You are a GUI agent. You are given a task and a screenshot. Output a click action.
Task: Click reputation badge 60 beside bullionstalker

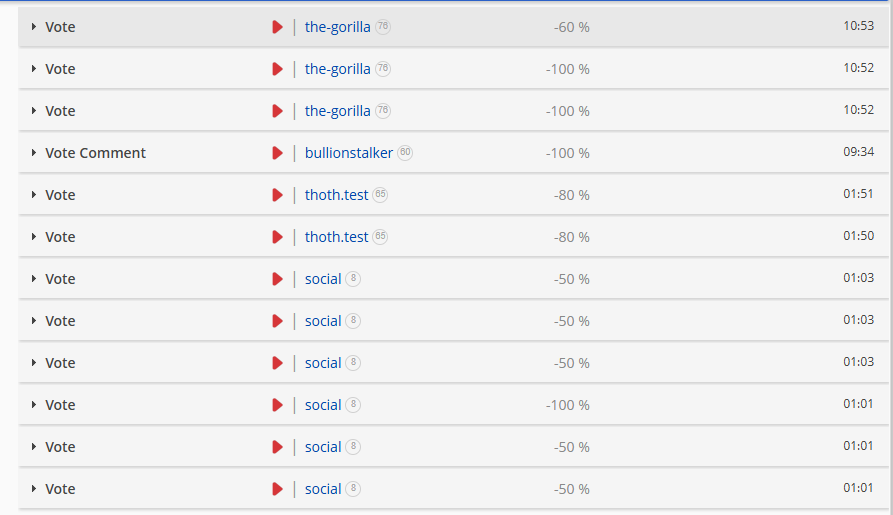click(405, 153)
